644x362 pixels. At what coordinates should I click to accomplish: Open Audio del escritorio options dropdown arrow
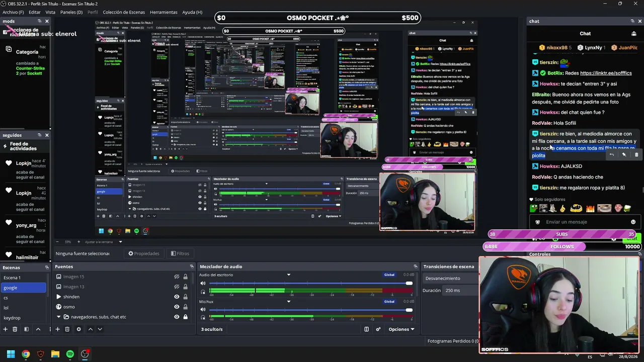pyautogui.click(x=289, y=275)
